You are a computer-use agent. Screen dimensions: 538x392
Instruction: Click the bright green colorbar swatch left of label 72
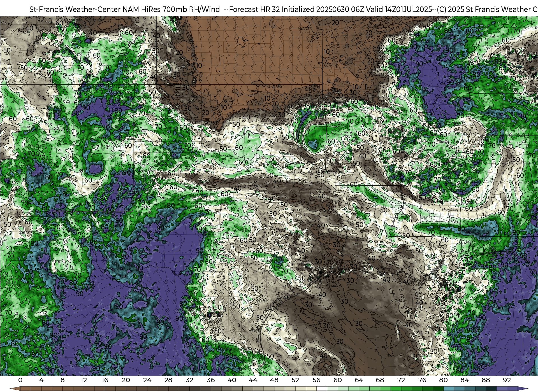click(x=396, y=389)
